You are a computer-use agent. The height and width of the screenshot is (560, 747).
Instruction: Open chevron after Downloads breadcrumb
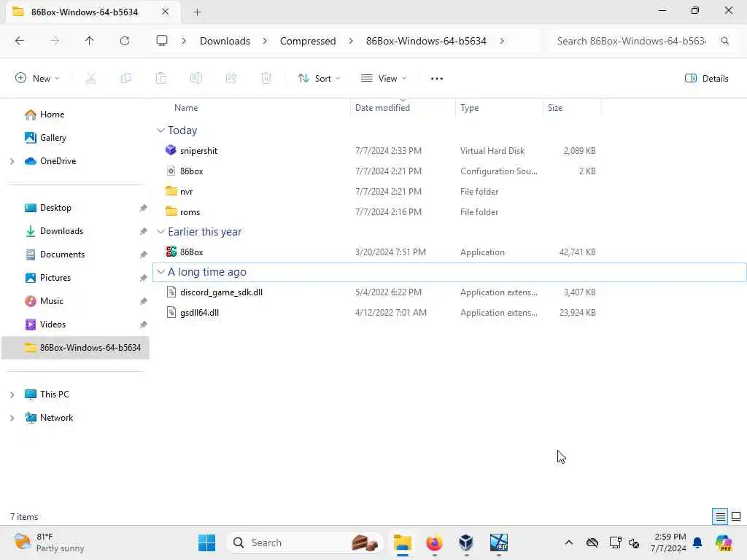(265, 41)
